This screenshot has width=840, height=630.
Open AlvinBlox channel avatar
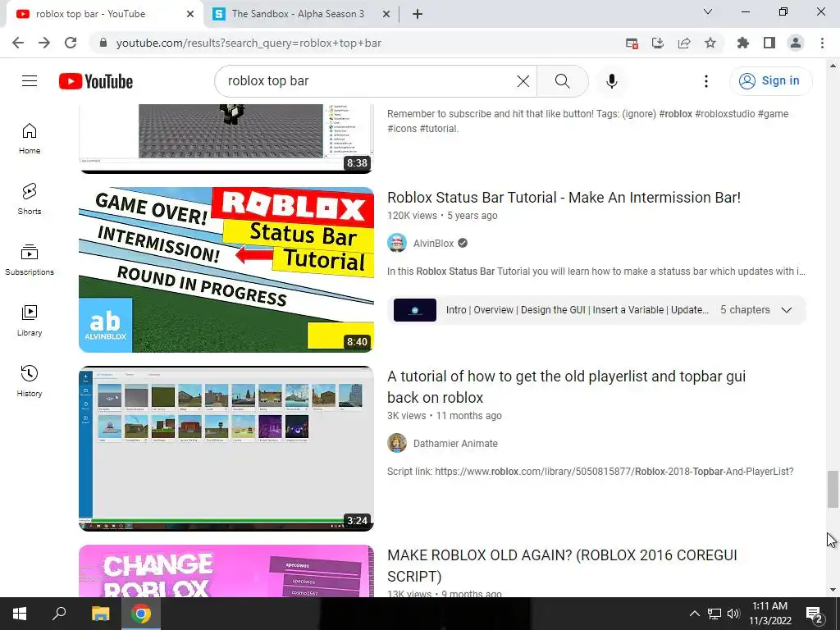[397, 243]
